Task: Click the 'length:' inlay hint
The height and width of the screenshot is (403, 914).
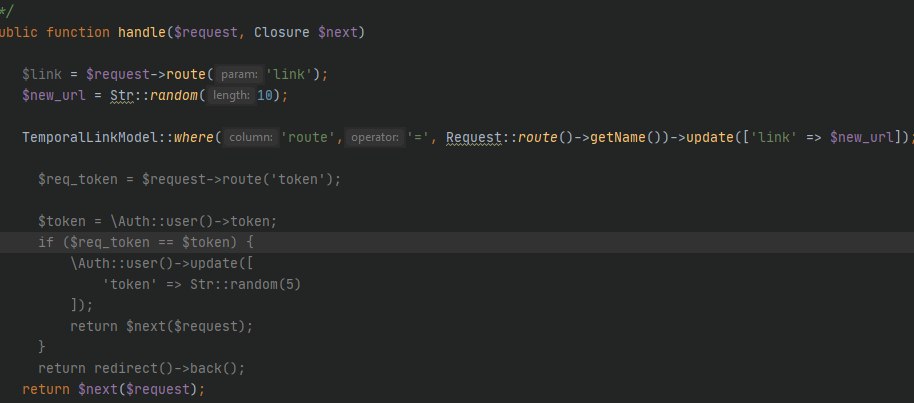Action: click(x=231, y=95)
